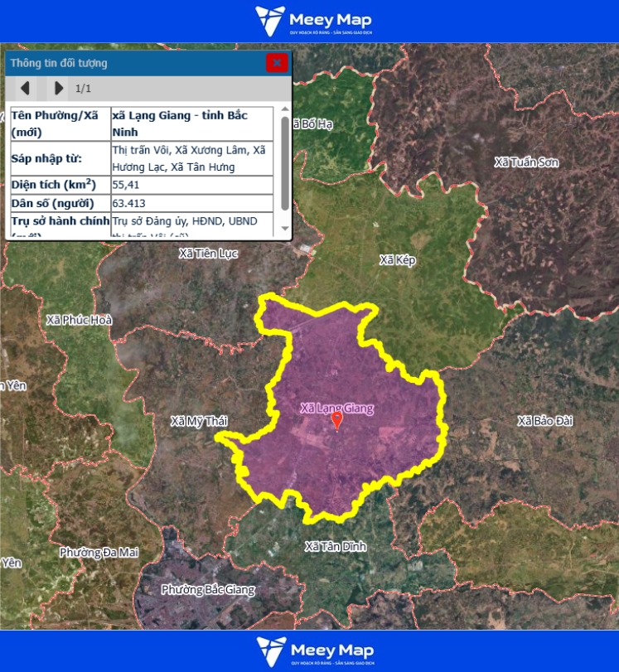
Task: Close the Thông tin đối tượng popup
Action: click(277, 62)
